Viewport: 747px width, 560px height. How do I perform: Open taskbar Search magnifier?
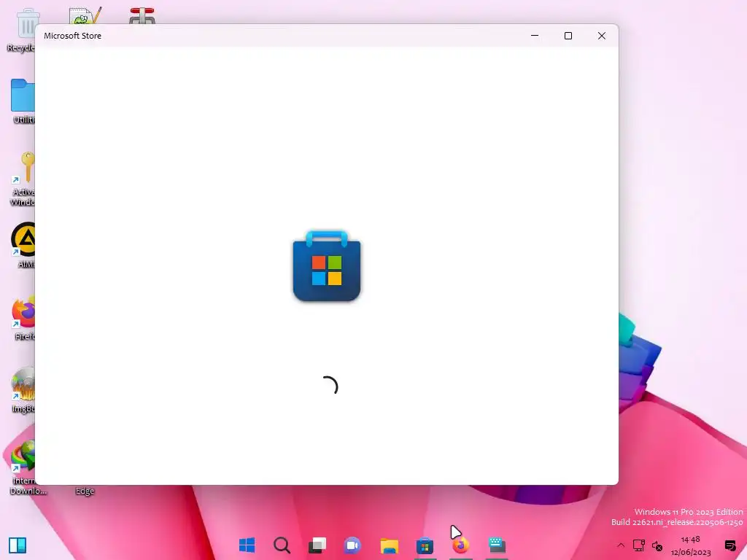click(x=282, y=545)
